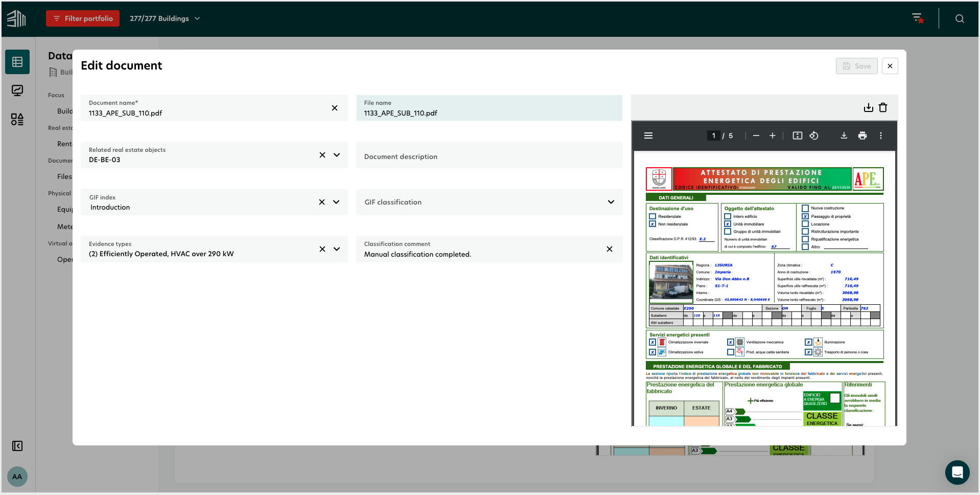Open the search magnifier icon

click(960, 18)
